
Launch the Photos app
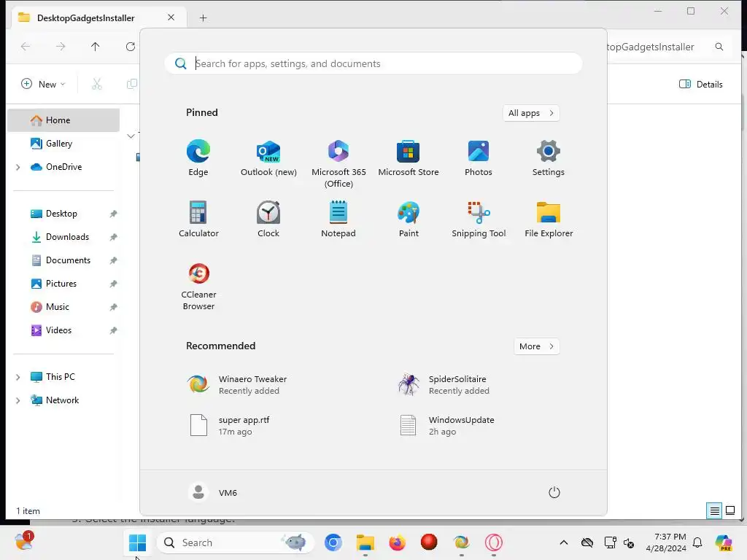(x=479, y=158)
